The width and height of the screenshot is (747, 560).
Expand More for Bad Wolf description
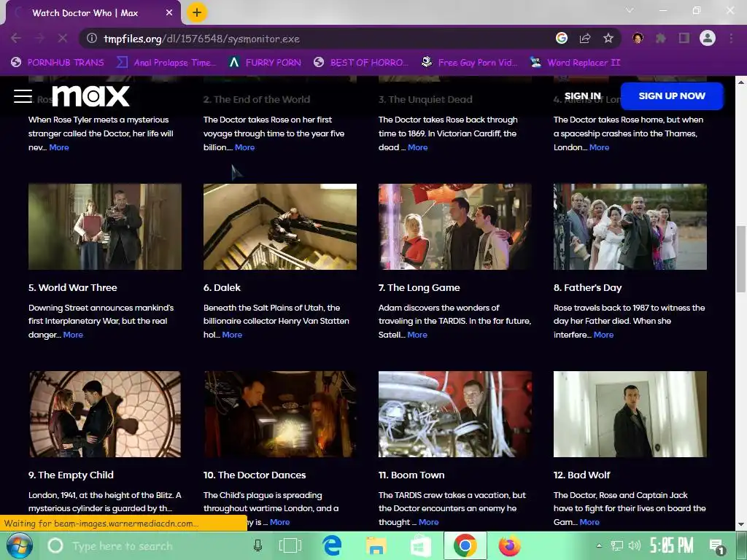(x=589, y=522)
